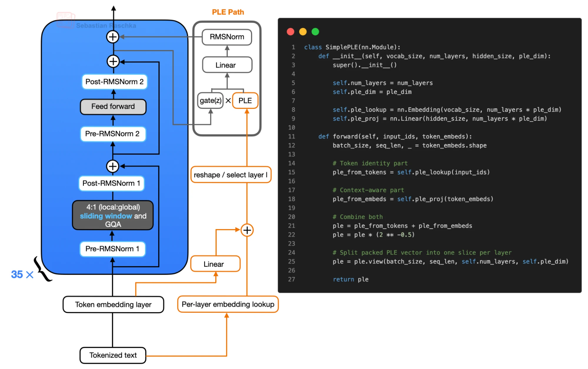Select the Pre-RMSNorm 1 block
Viewport: 588px width, 369px height.
click(x=112, y=249)
